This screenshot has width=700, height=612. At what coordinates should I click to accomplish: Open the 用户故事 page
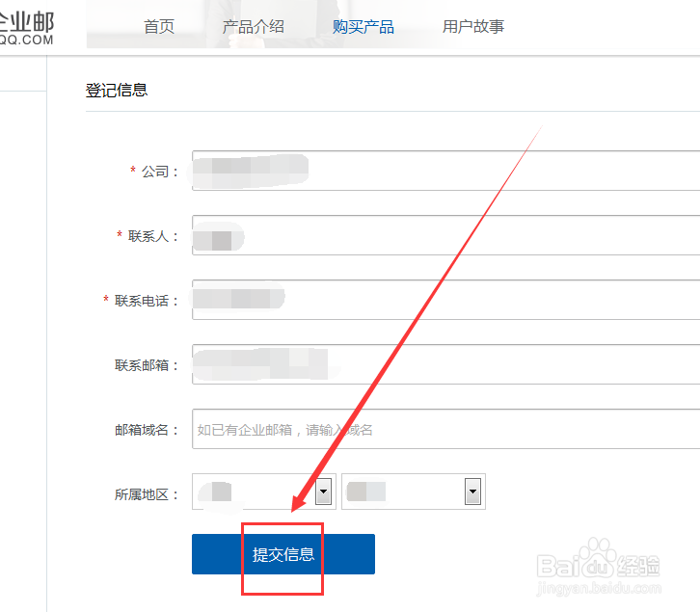pos(473,27)
